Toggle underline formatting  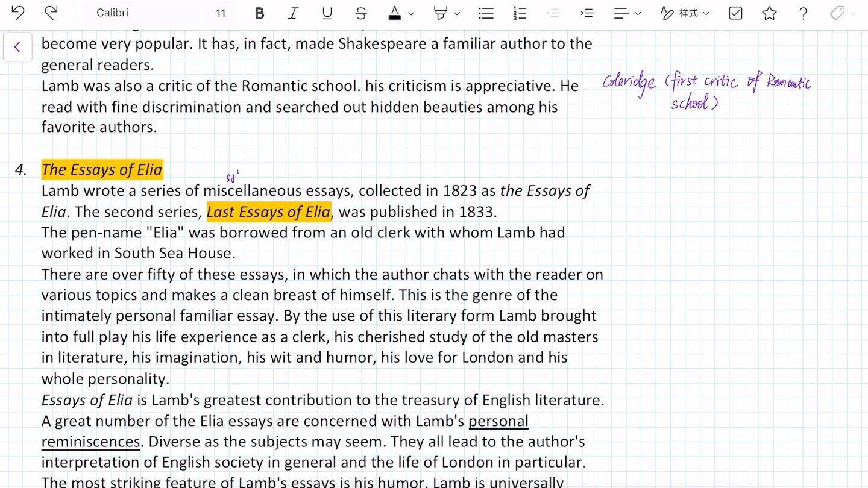click(x=327, y=13)
